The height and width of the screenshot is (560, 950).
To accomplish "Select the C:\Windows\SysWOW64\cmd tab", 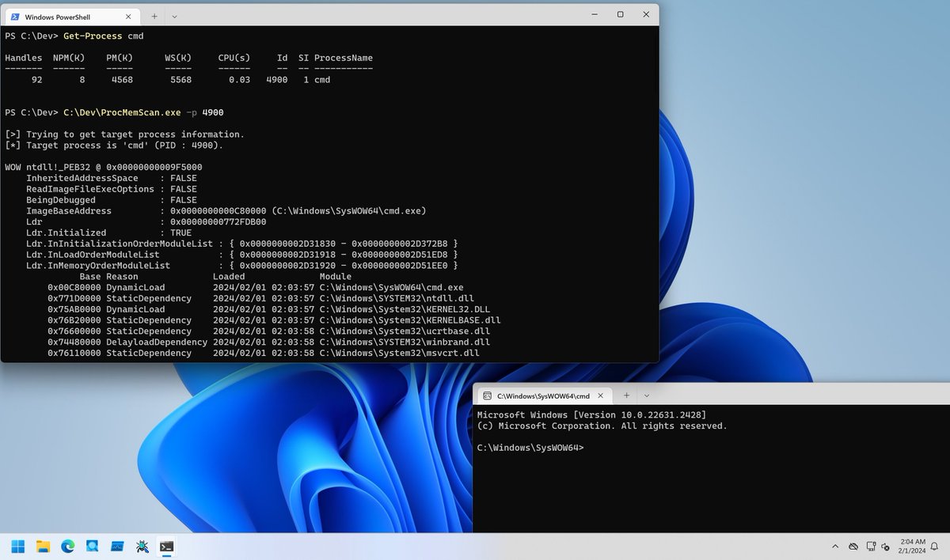I will 545,395.
